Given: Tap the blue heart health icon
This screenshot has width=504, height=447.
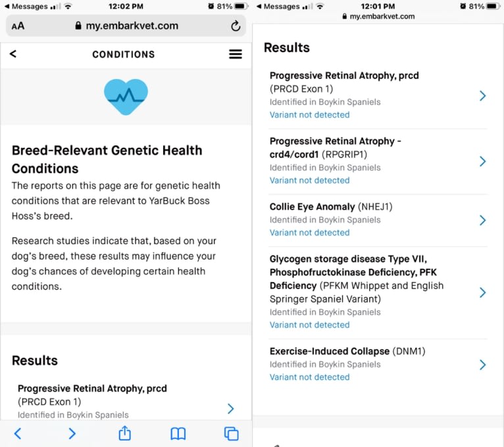Looking at the screenshot, I should [x=126, y=97].
